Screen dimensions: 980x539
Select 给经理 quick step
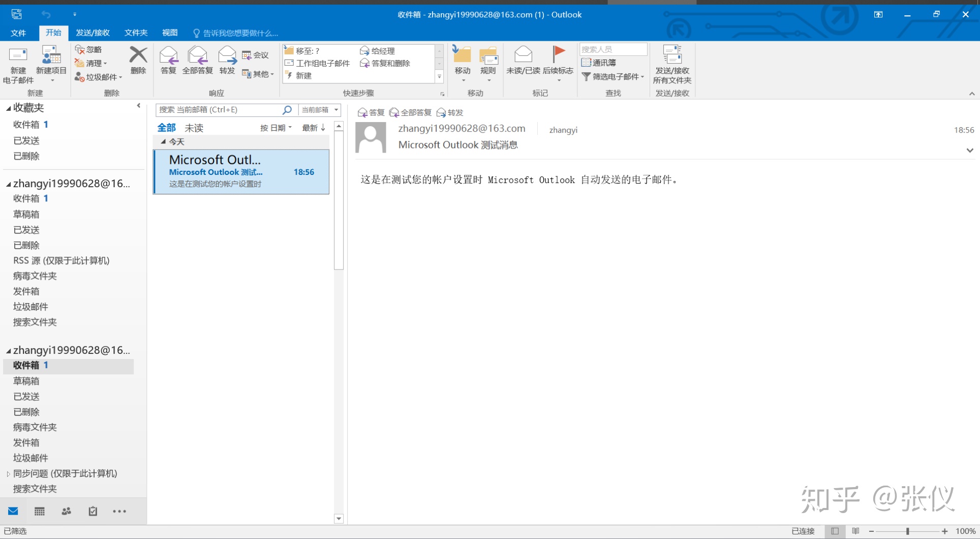coord(377,51)
